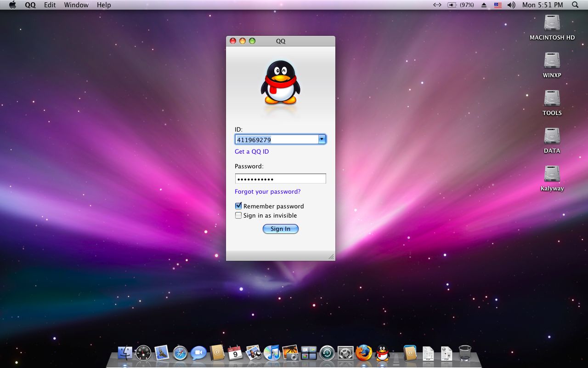The width and height of the screenshot is (588, 368).
Task: Open System Preferences gear icon
Action: [x=345, y=353]
